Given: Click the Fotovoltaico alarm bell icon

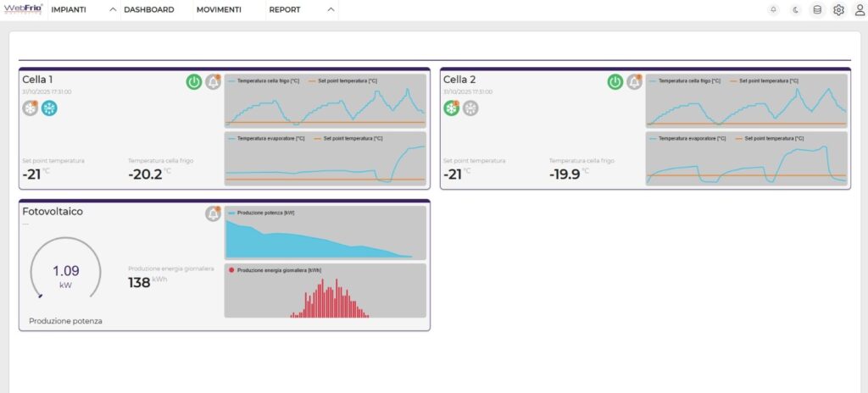Looking at the screenshot, I should click(x=214, y=214).
